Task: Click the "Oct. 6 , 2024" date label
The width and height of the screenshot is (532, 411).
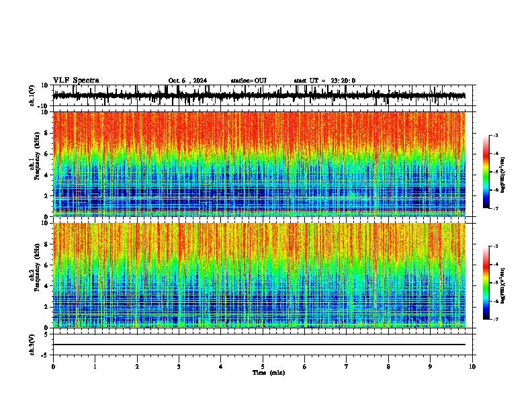Action: tap(187, 81)
